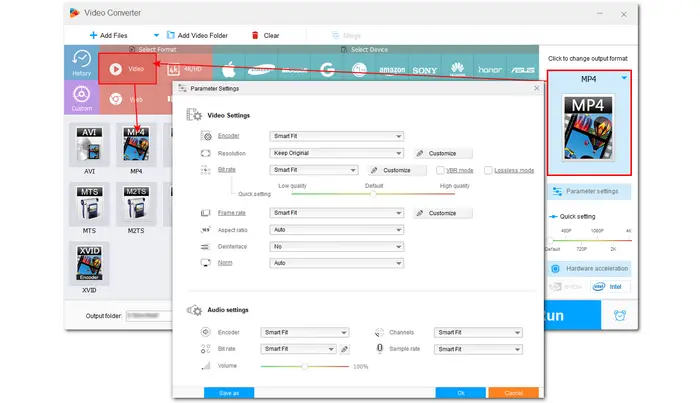Choose the Sony device brand
700x403 pixels.
tap(425, 70)
